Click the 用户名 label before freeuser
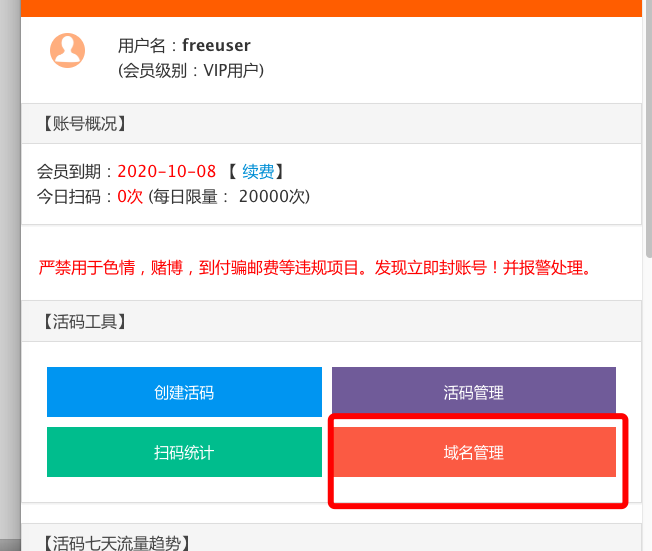 point(142,45)
